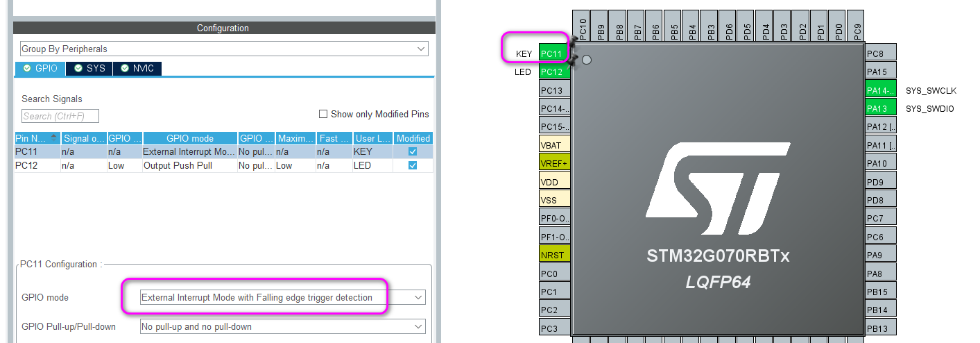Click the SYS_SWCLK signal label
Viewport: 980px width, 343px height.
point(931,90)
